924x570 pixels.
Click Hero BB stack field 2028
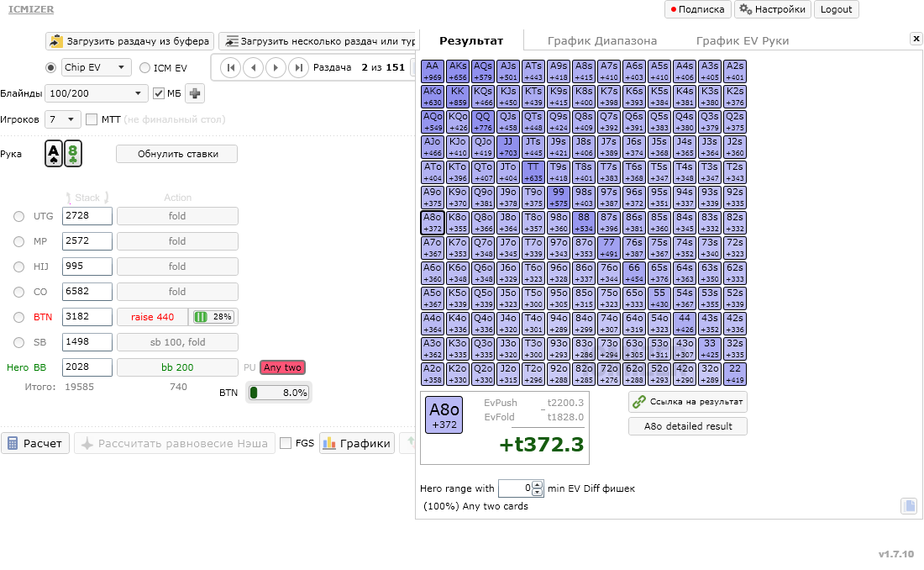87,367
